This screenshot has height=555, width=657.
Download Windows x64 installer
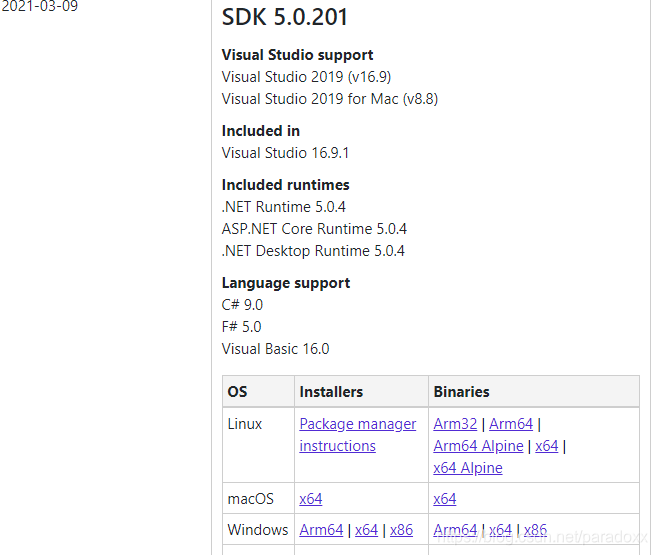pos(366,530)
